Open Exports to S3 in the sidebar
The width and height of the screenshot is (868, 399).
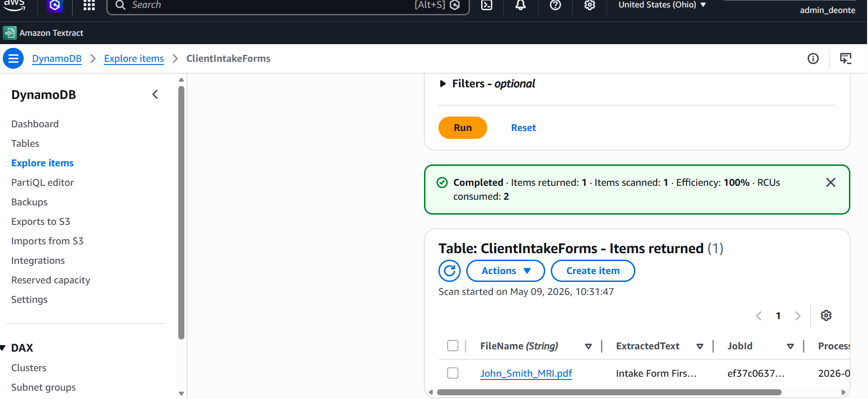click(40, 222)
